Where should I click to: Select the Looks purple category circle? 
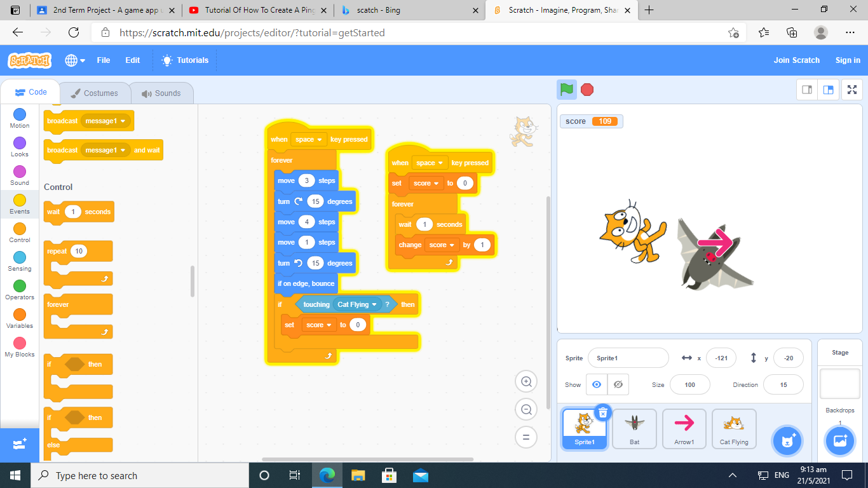(x=20, y=143)
